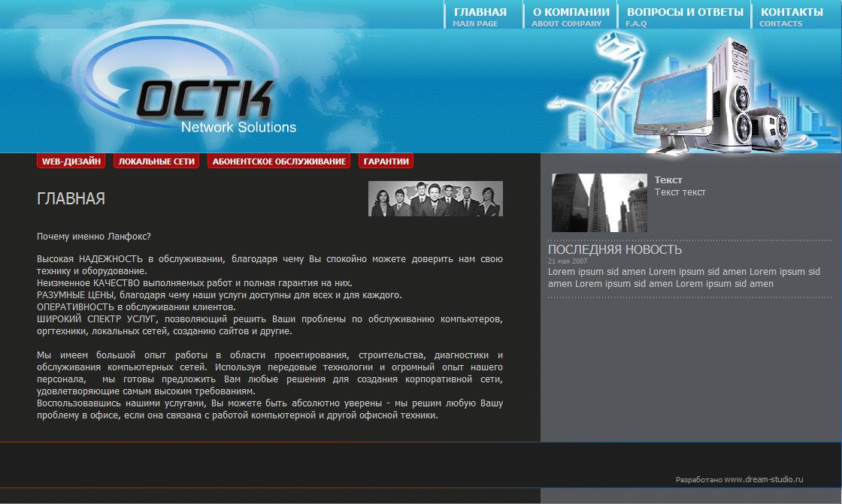Go to ВОПРОСЫ И ОТВЕТЫ section
Image resolution: width=842 pixels, height=504 pixels.
684,12
